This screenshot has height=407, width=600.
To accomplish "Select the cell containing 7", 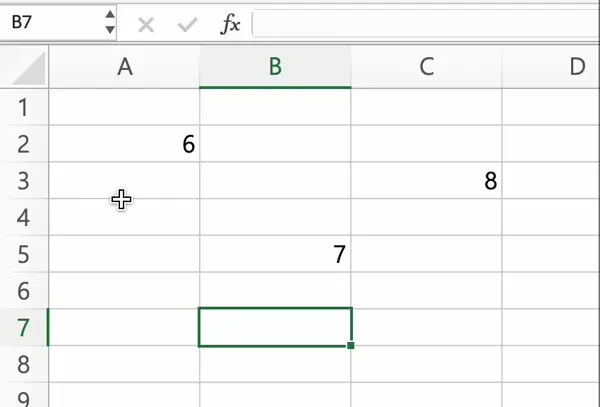I will pos(275,255).
